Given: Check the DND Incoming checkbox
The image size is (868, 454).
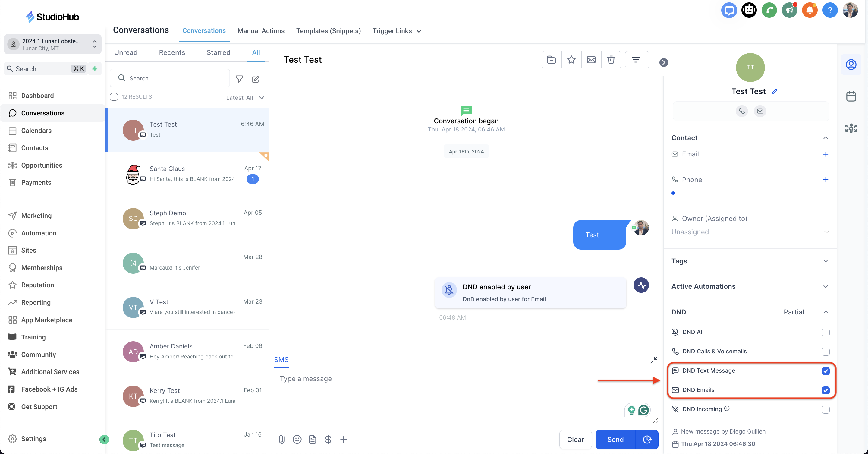Looking at the screenshot, I should [825, 409].
